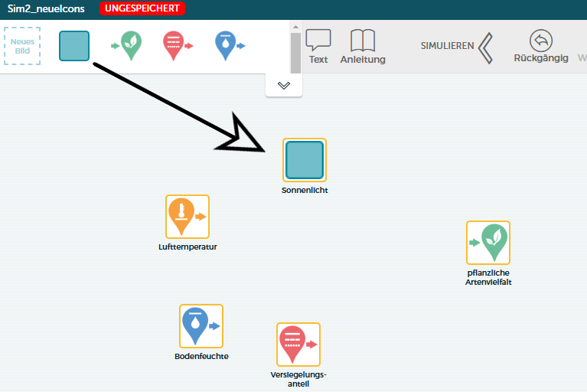Image resolution: width=587 pixels, height=392 pixels.
Task: Select the Bodenfeuchte water drop node
Action: (x=201, y=326)
